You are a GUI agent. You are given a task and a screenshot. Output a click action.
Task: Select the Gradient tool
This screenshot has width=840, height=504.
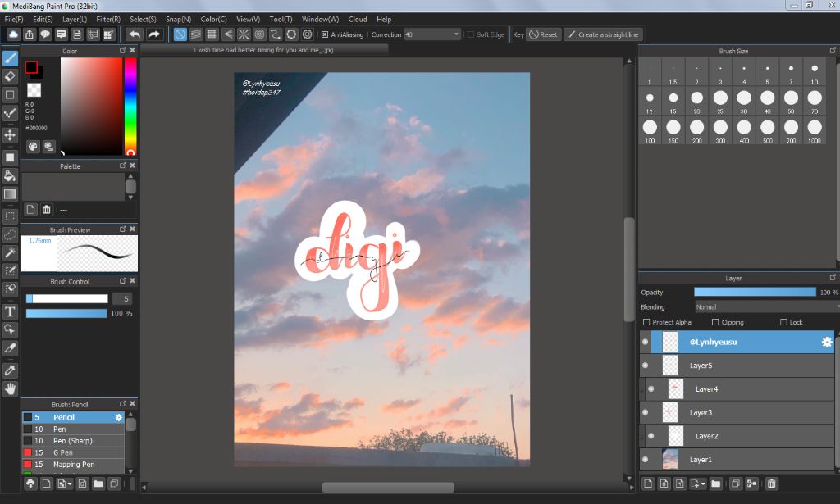coord(10,193)
